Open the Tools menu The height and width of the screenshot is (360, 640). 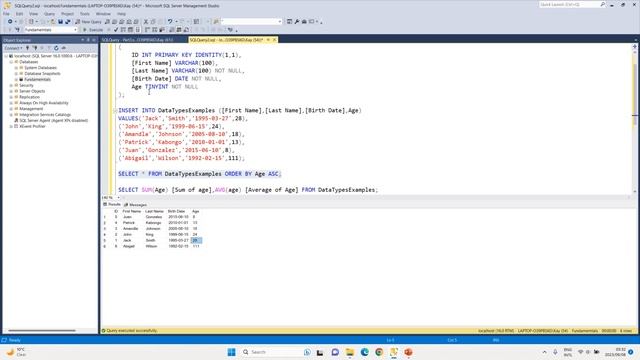coord(85,14)
